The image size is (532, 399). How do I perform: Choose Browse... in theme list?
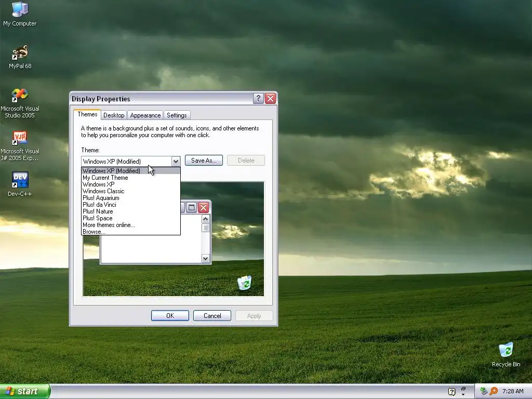130,232
